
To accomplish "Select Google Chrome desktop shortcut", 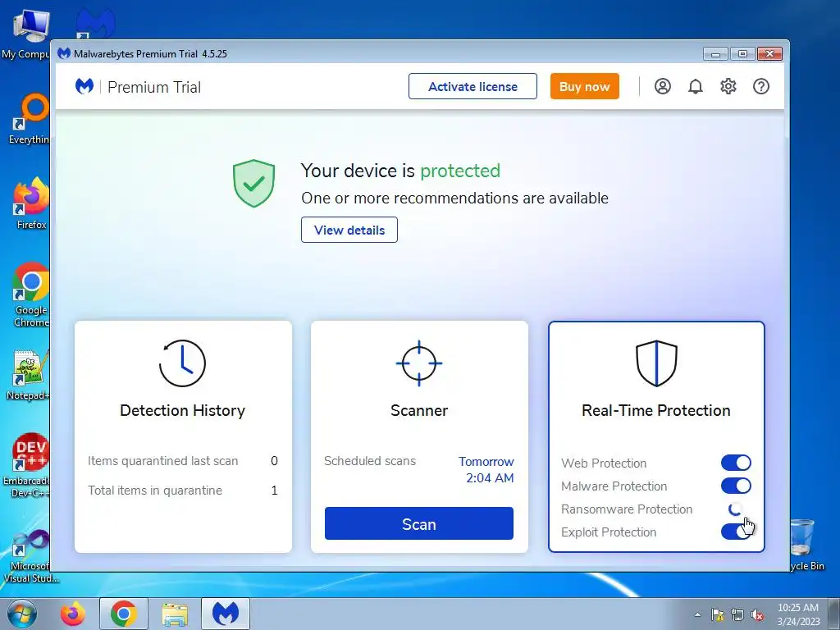I will coord(31,294).
